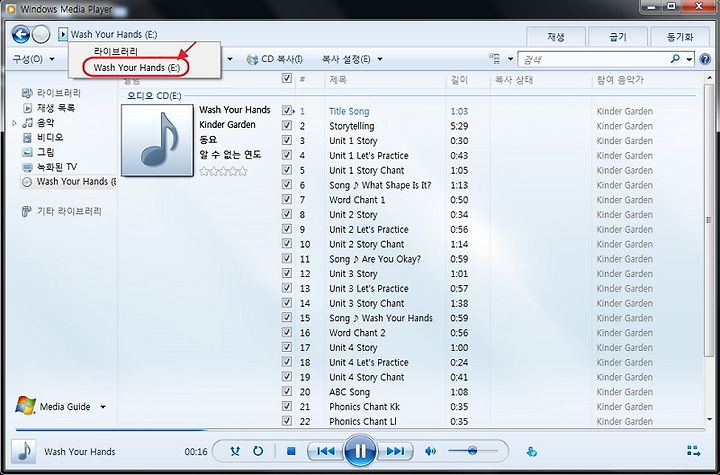Adjust the volume slider
The width and height of the screenshot is (720, 475).
(x=472, y=451)
